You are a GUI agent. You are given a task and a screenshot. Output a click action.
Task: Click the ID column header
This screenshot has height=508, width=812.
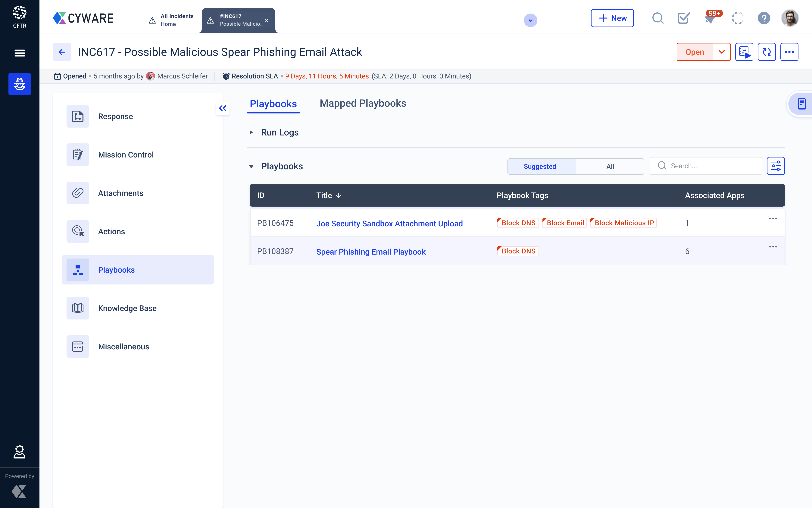261,195
